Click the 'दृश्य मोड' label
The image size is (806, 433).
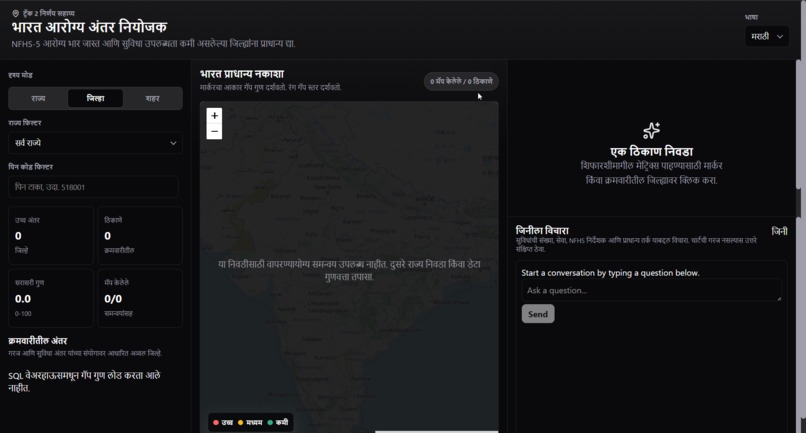click(21, 75)
